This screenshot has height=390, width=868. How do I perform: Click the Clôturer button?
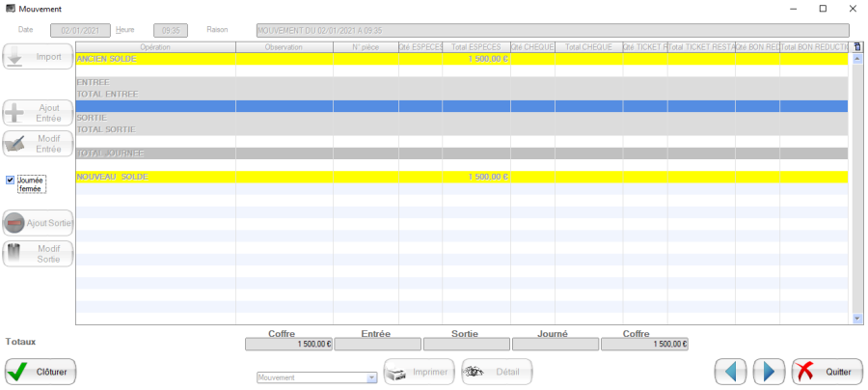[x=41, y=372]
